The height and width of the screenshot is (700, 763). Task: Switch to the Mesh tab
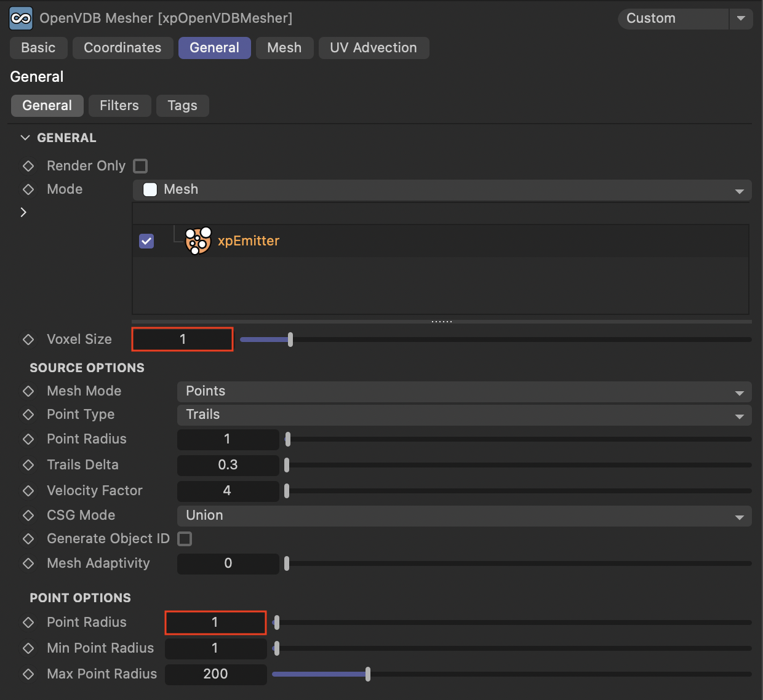click(x=284, y=48)
